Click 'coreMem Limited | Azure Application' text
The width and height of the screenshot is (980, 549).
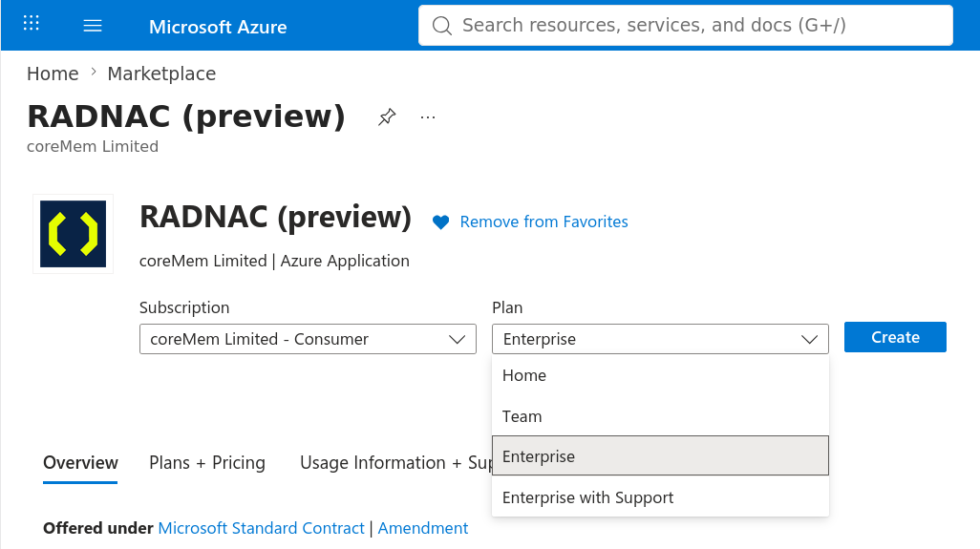(x=274, y=261)
